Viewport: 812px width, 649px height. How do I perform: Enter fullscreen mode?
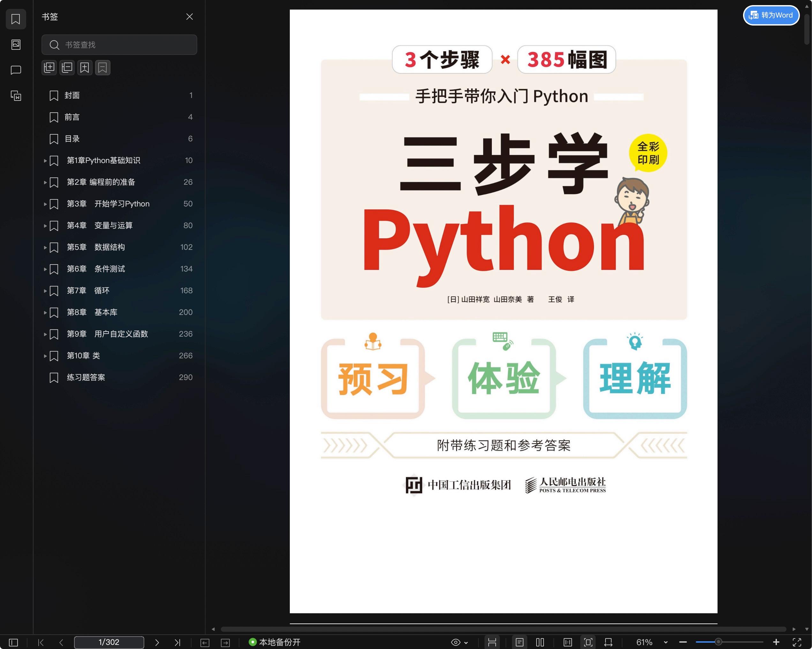(797, 642)
